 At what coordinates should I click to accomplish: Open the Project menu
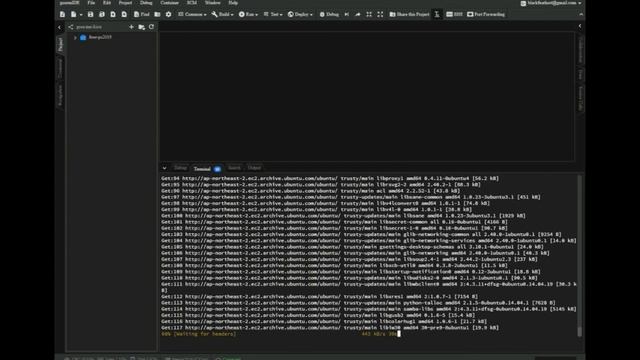click(x=125, y=3)
